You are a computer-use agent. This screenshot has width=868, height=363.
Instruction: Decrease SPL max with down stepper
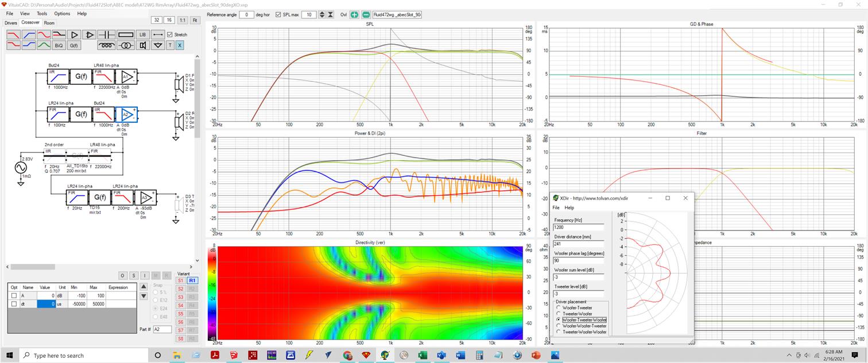(x=330, y=14)
